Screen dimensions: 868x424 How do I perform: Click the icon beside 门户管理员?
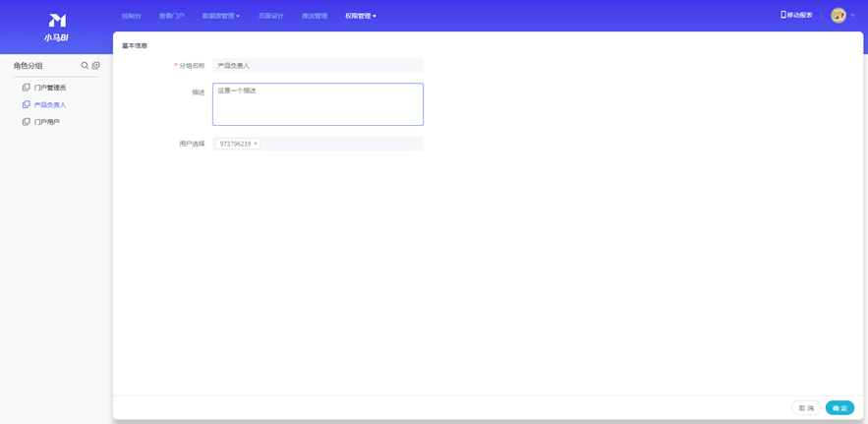(27, 88)
